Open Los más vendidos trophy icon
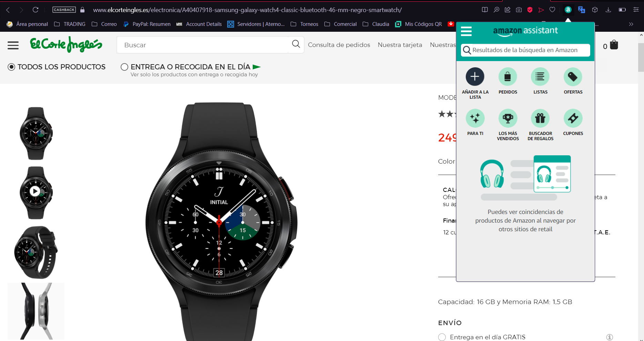Viewport: 644px width, 341px height. (507, 118)
